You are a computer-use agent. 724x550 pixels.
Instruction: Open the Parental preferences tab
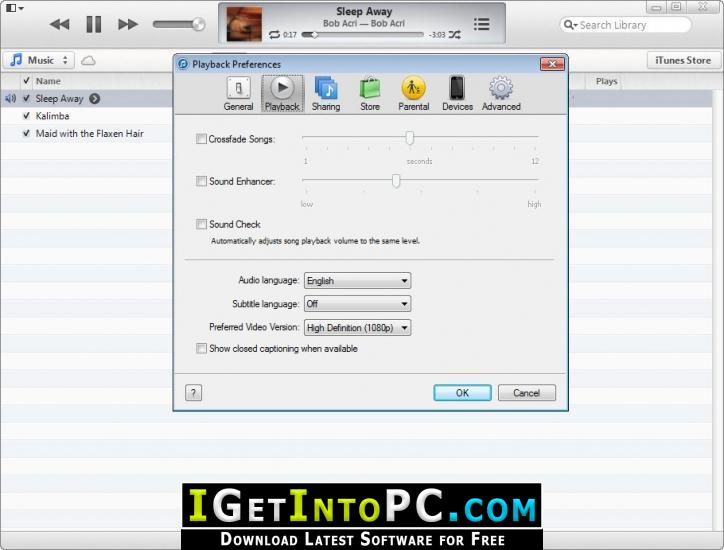[x=414, y=94]
